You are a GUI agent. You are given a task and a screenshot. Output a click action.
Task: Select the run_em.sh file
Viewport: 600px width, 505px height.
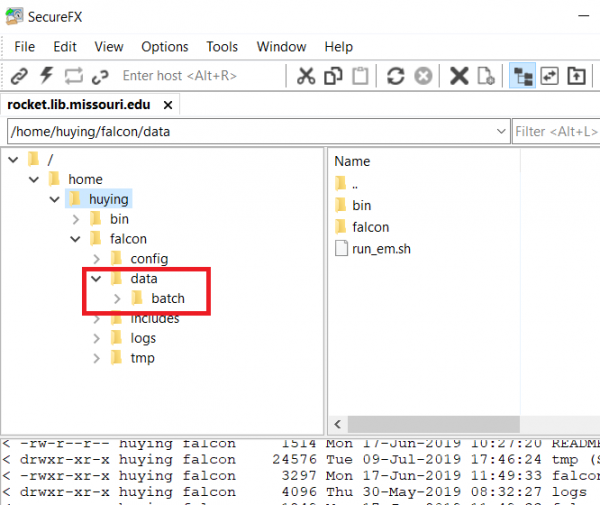380,249
